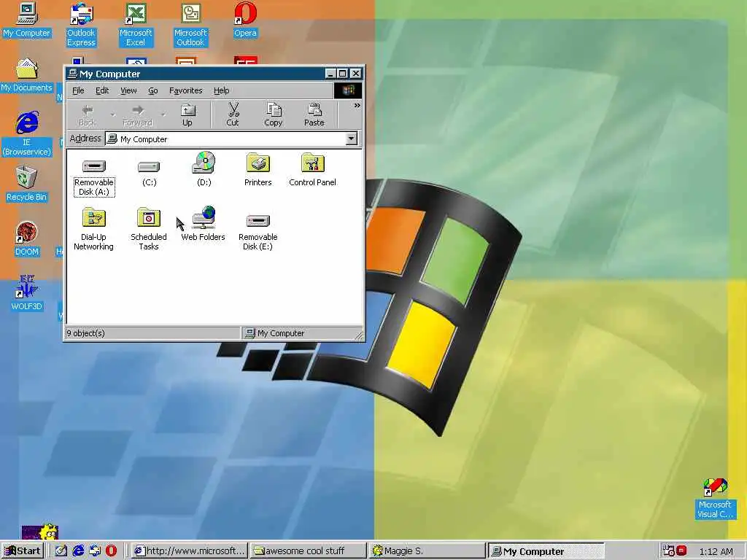Select the Microsoft Excel desktop shortcut
Image resolution: width=747 pixels, height=560 pixels.
coord(136,24)
